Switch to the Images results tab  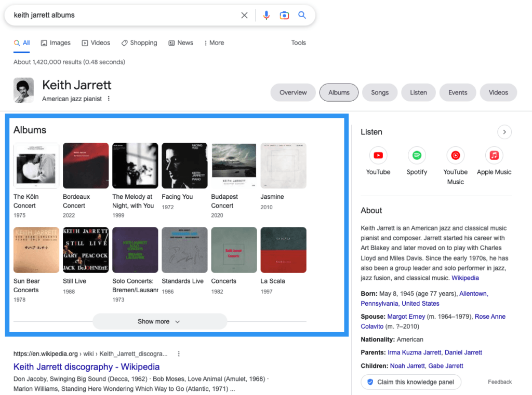(x=56, y=43)
